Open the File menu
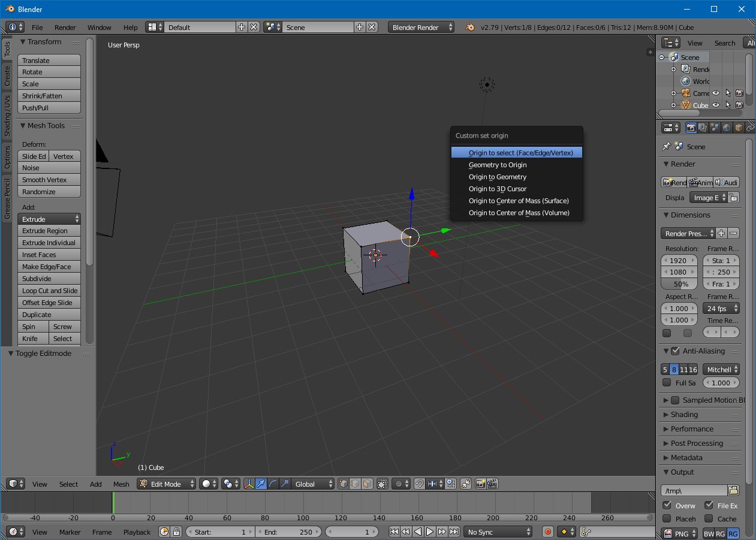The width and height of the screenshot is (756, 540). pos(37,28)
